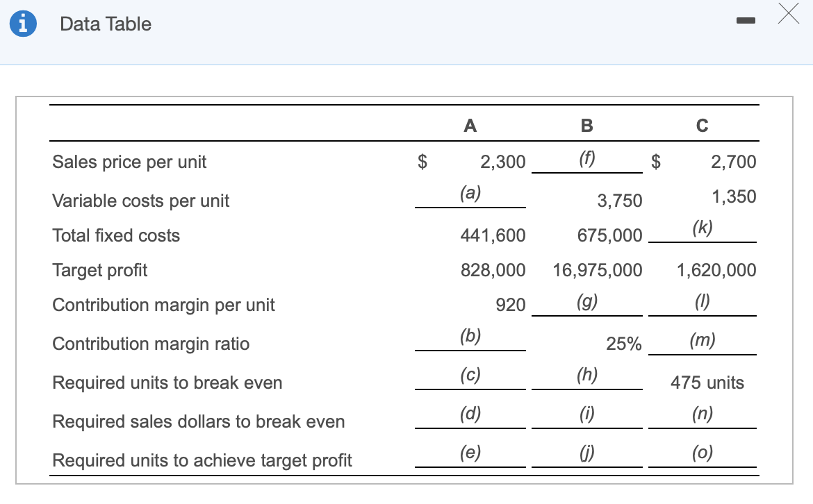Click the 475 units break-even value
813x504 pixels.
point(707,383)
